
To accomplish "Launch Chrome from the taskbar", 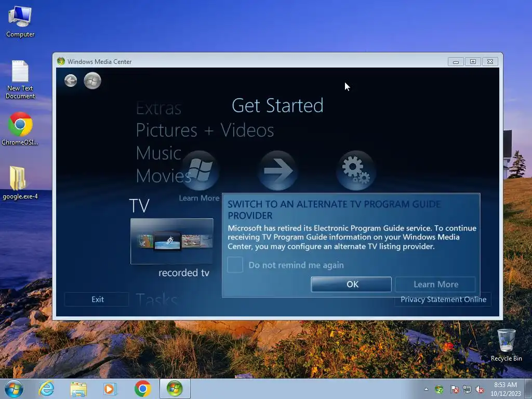I will tap(142, 389).
